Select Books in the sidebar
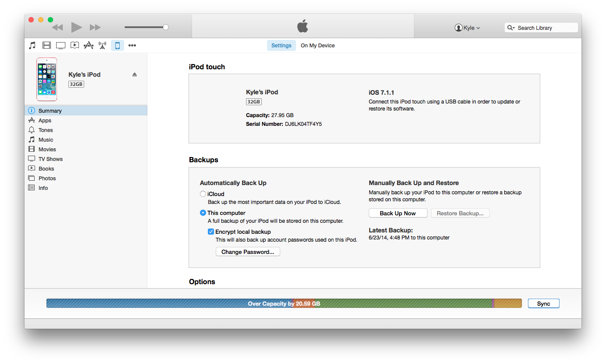This screenshot has width=606, height=364. pyautogui.click(x=86, y=168)
